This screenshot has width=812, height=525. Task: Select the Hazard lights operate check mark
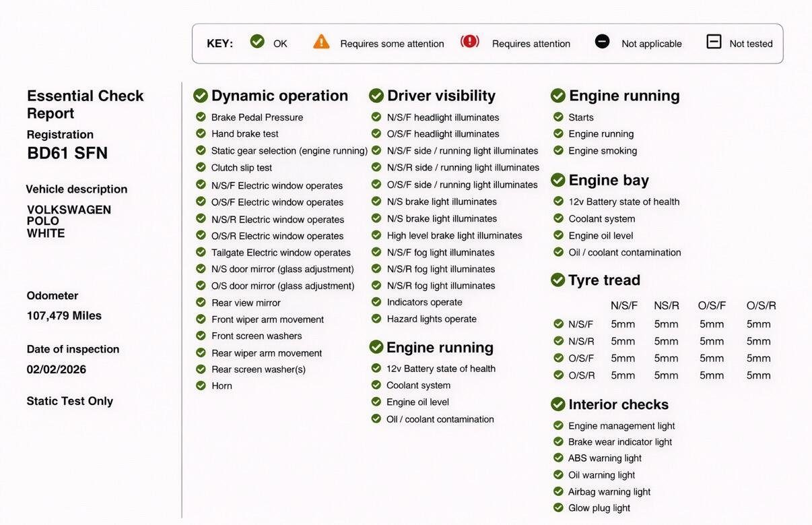(x=376, y=319)
